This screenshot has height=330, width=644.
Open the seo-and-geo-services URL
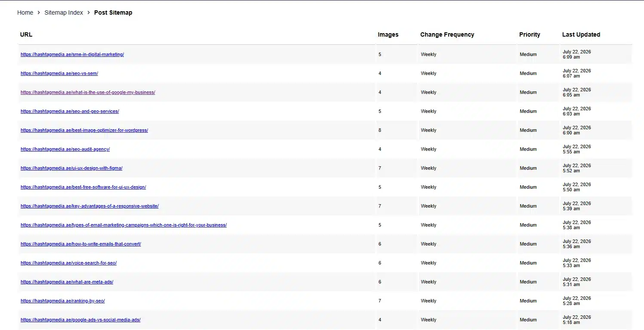[70, 111]
